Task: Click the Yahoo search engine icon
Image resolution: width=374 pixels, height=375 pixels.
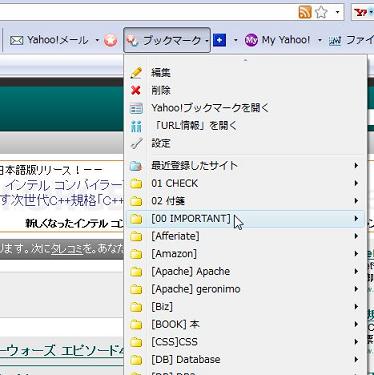Action: pyautogui.click(x=361, y=13)
